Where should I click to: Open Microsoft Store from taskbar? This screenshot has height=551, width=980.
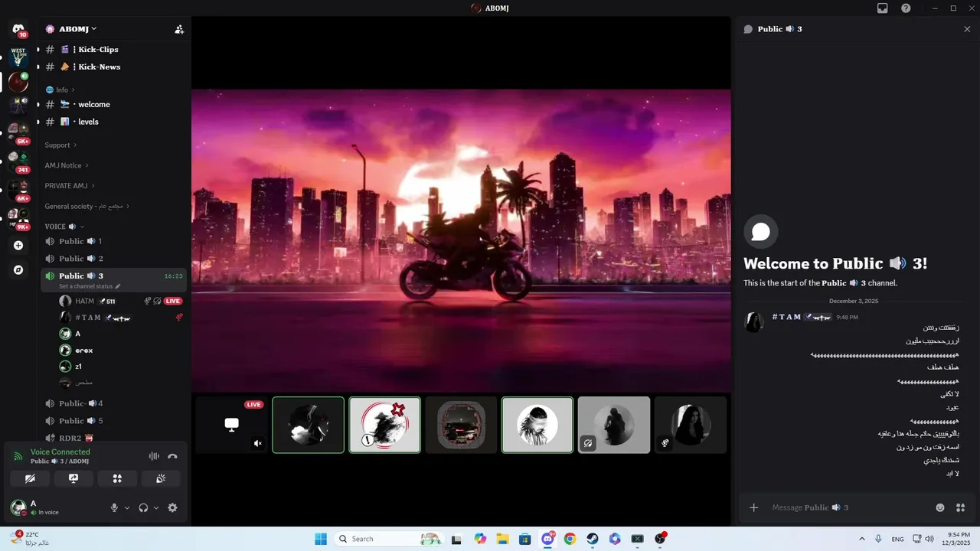pos(524,539)
